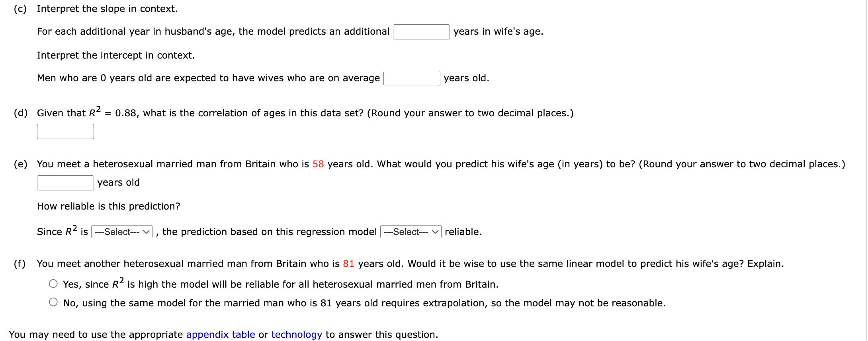The width and height of the screenshot is (868, 341).
Task: Click the blue 'technology' hyperlink
Action: tap(296, 334)
